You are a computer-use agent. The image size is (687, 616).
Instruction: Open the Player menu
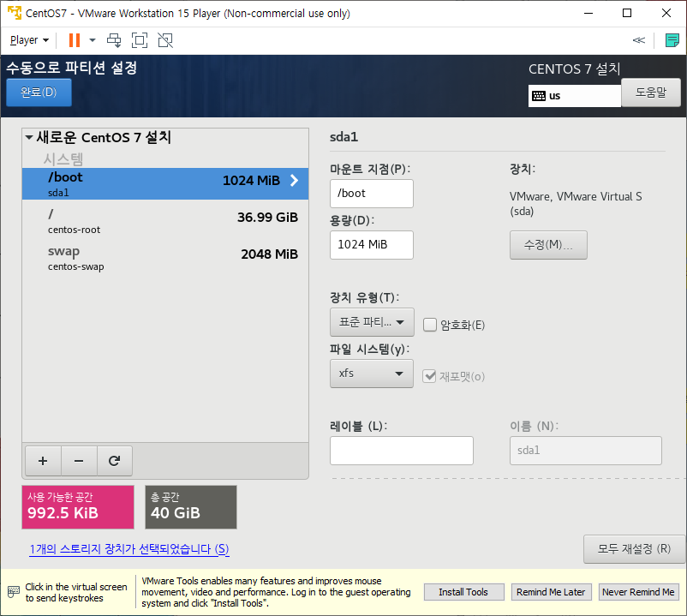(29, 40)
